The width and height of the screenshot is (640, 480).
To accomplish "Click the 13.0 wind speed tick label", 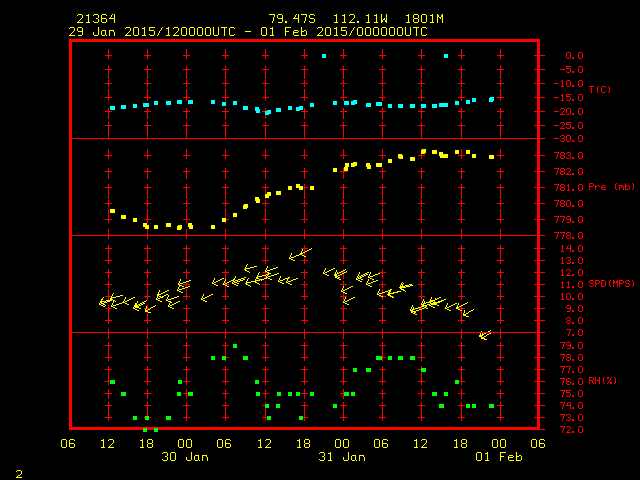I will [571, 260].
